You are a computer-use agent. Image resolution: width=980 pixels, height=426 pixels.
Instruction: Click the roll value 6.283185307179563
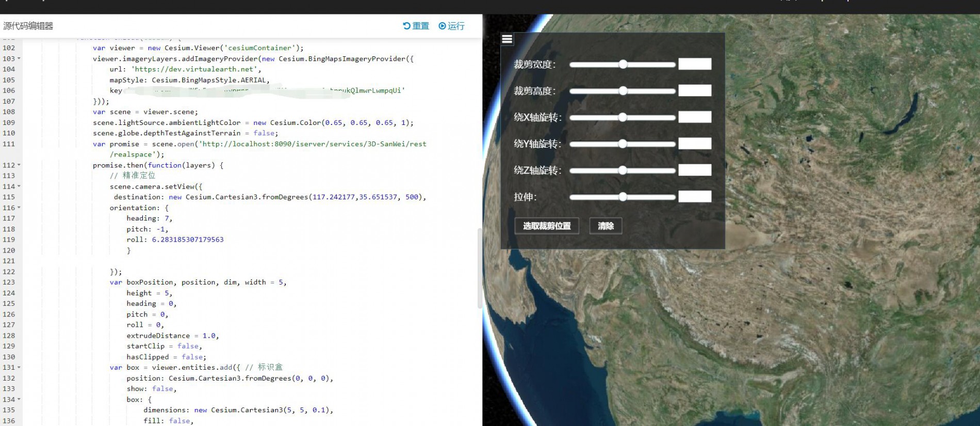click(x=188, y=240)
